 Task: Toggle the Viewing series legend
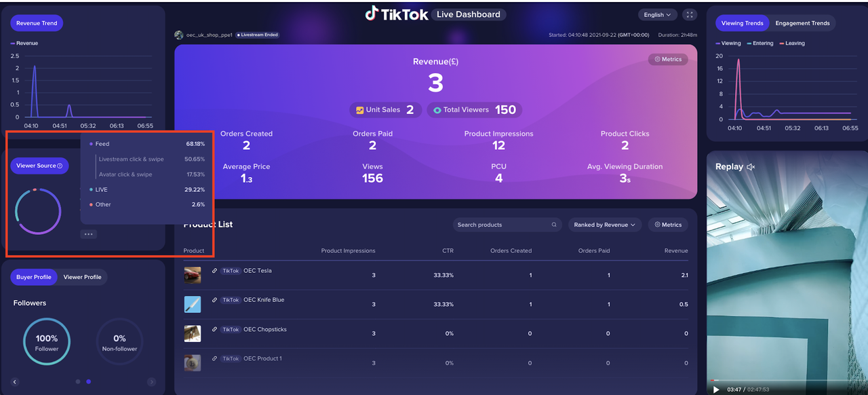(x=728, y=43)
